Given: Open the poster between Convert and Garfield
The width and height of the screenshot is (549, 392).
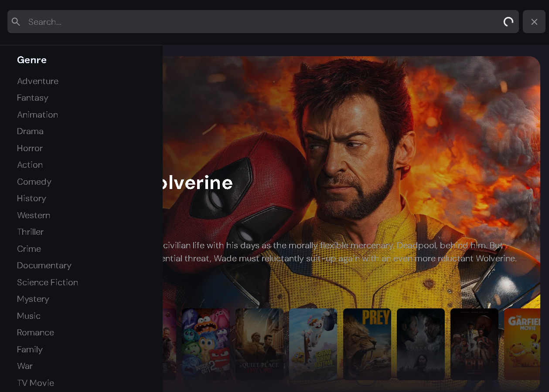Looking at the screenshot, I should [x=474, y=344].
